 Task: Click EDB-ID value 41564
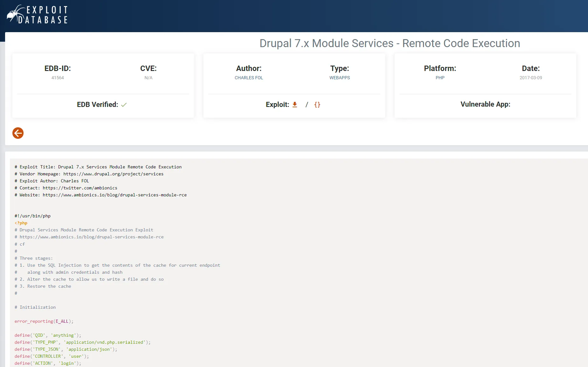pos(58,78)
